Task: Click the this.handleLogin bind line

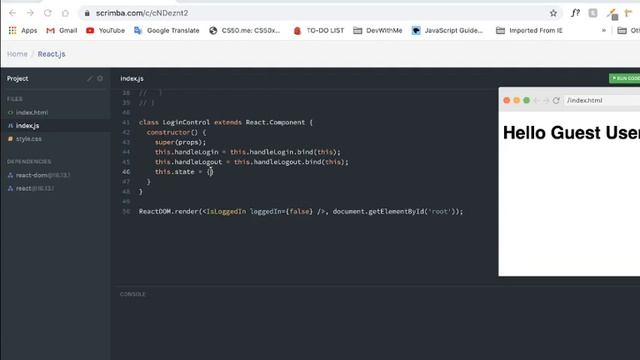Action: (x=247, y=152)
